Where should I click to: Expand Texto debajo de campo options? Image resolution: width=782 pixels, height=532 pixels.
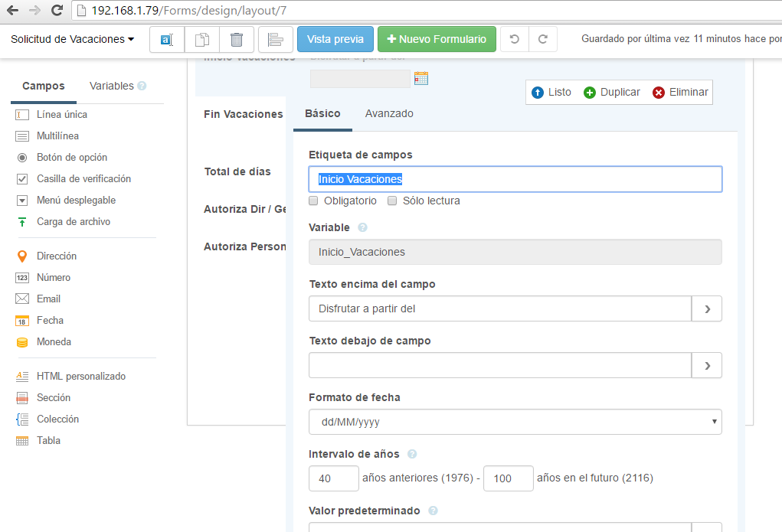pyautogui.click(x=707, y=366)
